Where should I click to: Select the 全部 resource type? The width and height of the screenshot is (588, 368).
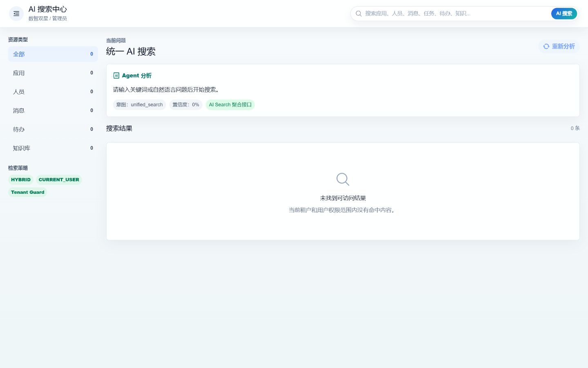pos(53,54)
